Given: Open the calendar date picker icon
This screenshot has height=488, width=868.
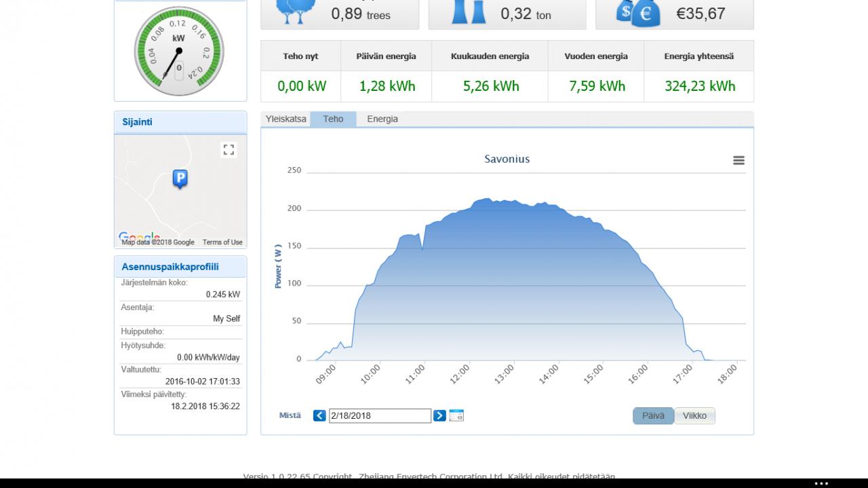Looking at the screenshot, I should tap(456, 415).
